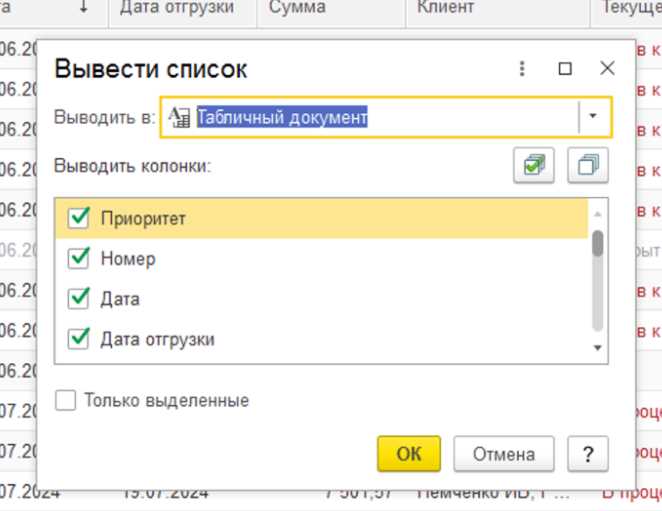662x511 pixels.
Task: Enable the Только выделенные checkbox
Action: 65,400
